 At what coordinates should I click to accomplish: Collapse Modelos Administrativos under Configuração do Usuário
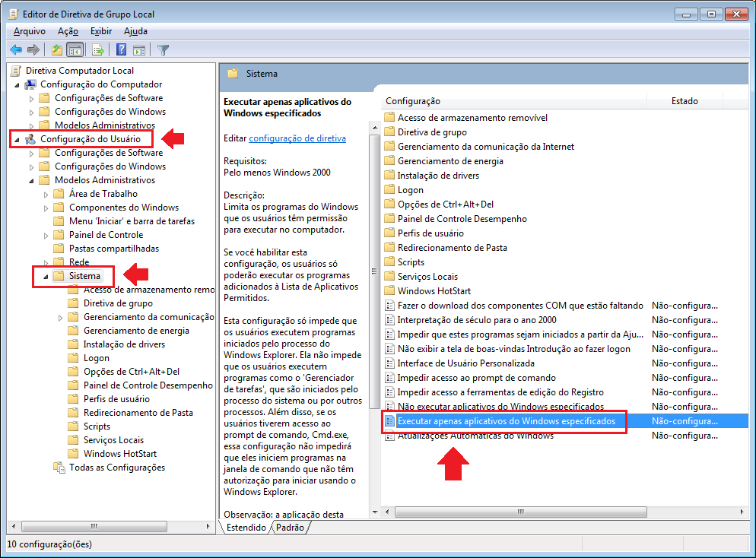pyautogui.click(x=32, y=181)
